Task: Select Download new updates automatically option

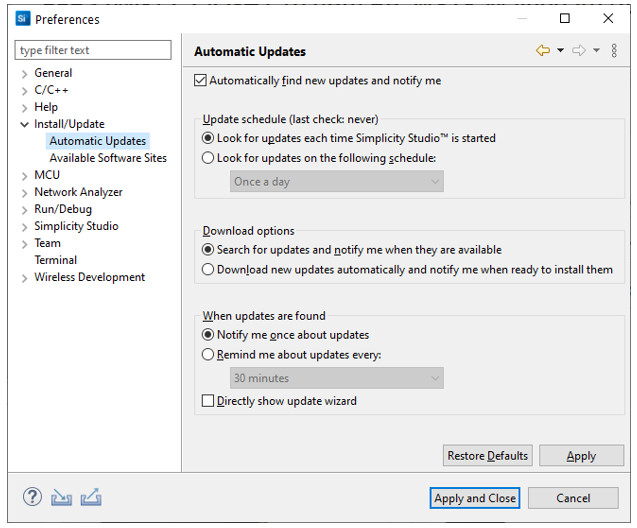Action: [208, 269]
